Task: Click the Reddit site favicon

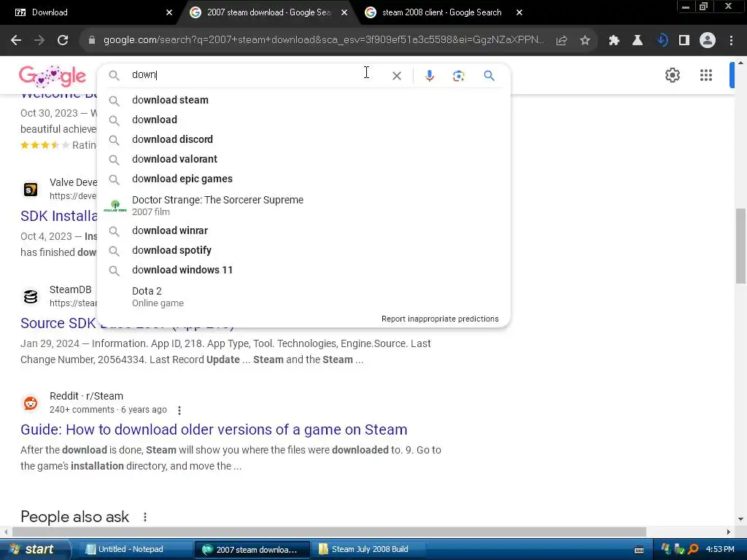Action: pos(31,402)
